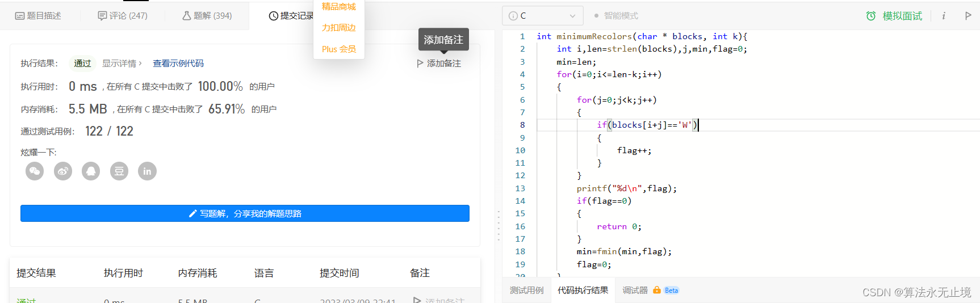Screen dimensions: 980x303
Task: Click 通过 status label
Action: click(82, 64)
